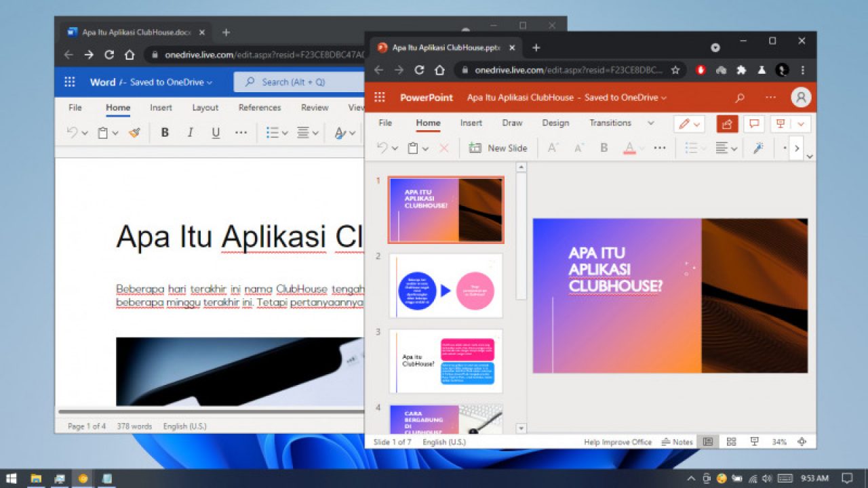Go to Chrome home in Word window
The height and width of the screenshot is (488, 868).
pos(130,55)
